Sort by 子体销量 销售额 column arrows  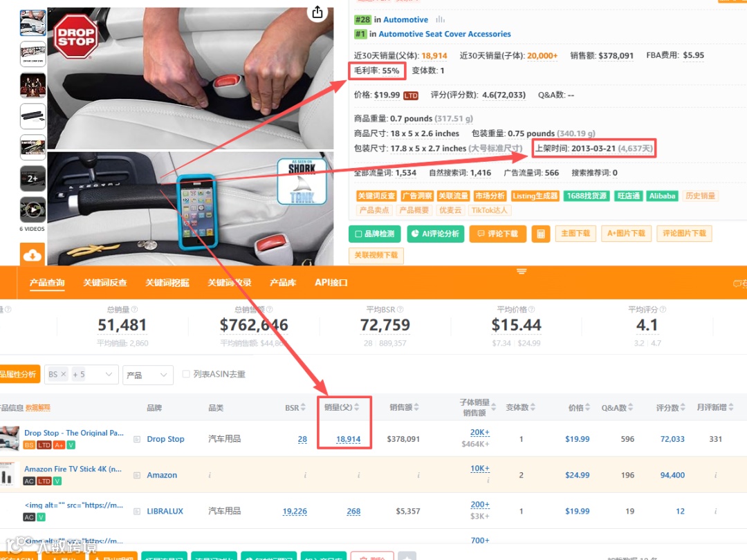(494, 407)
